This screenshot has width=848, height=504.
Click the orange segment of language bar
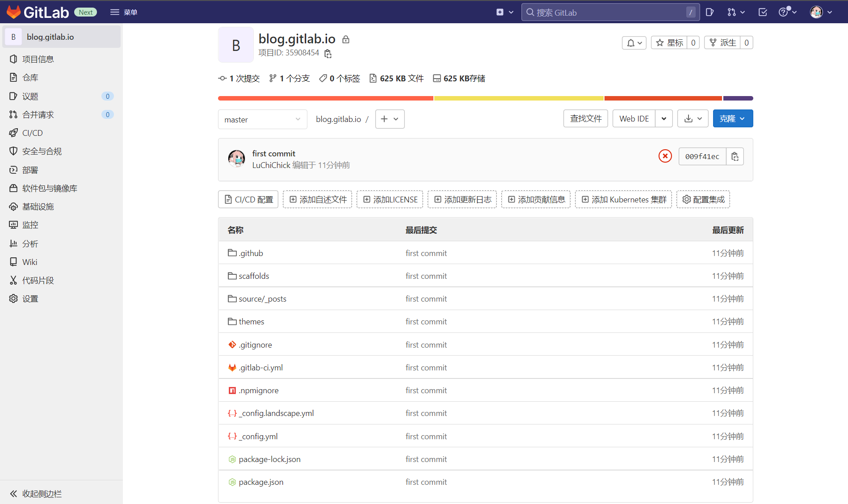point(325,98)
